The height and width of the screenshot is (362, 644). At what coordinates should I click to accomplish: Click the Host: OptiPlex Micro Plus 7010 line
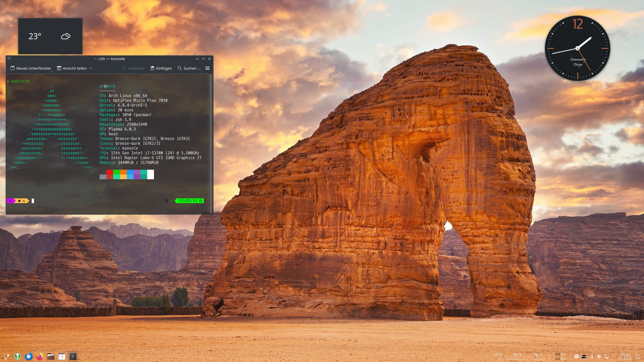click(133, 100)
